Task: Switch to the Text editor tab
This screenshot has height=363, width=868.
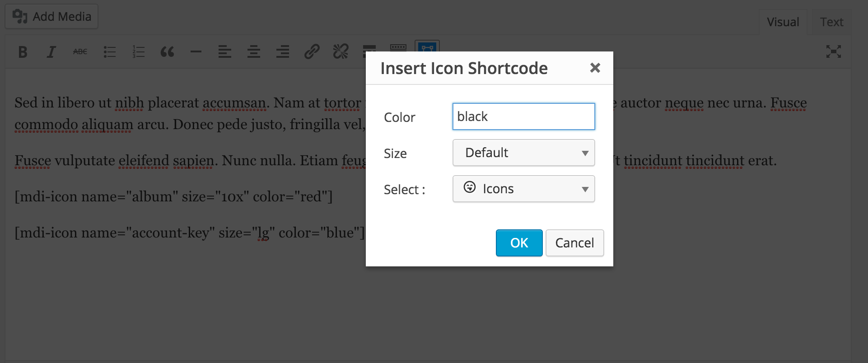Action: point(832,22)
